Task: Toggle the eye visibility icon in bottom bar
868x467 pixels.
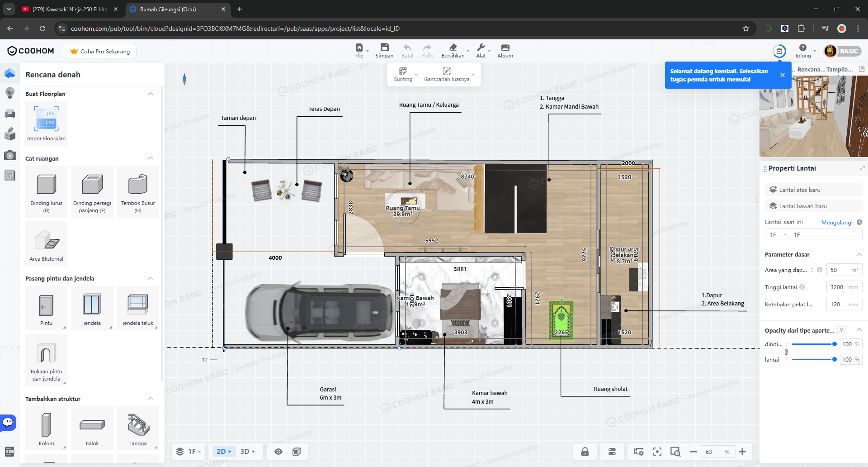Action: click(278, 452)
